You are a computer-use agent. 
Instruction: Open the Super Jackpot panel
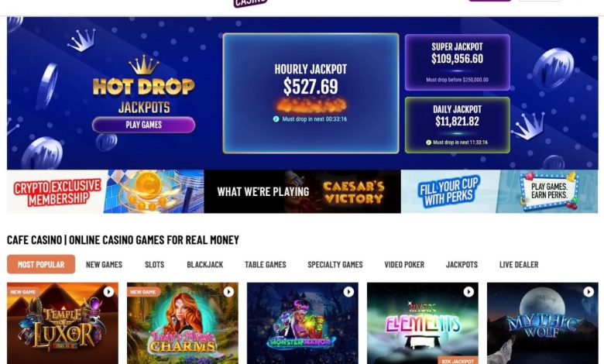[457, 63]
